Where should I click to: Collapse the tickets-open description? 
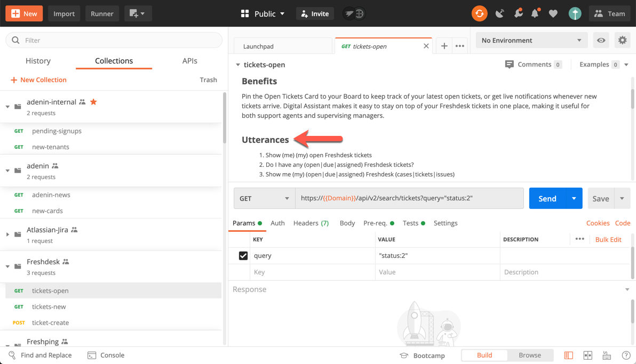[237, 64]
